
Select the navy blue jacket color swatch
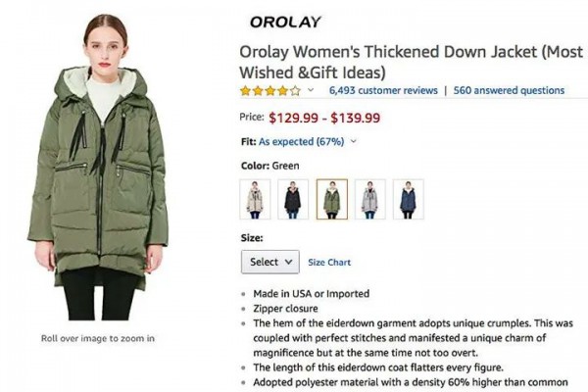[408, 199]
